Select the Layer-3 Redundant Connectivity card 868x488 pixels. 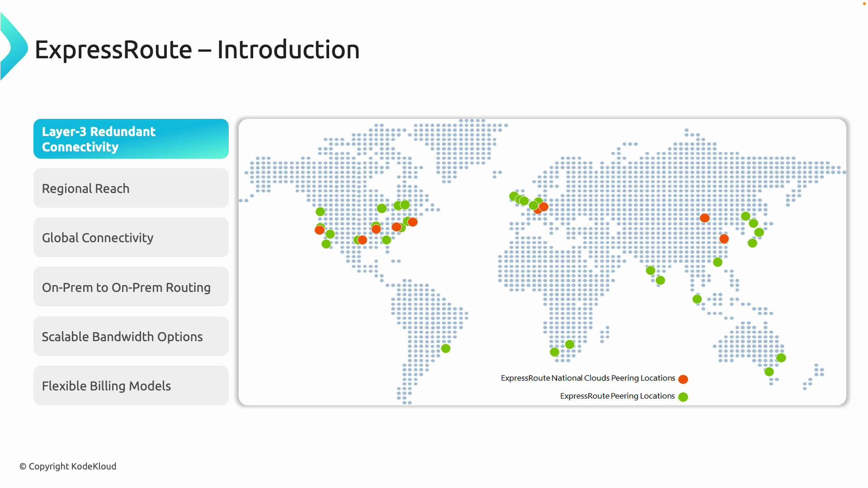pyautogui.click(x=131, y=139)
